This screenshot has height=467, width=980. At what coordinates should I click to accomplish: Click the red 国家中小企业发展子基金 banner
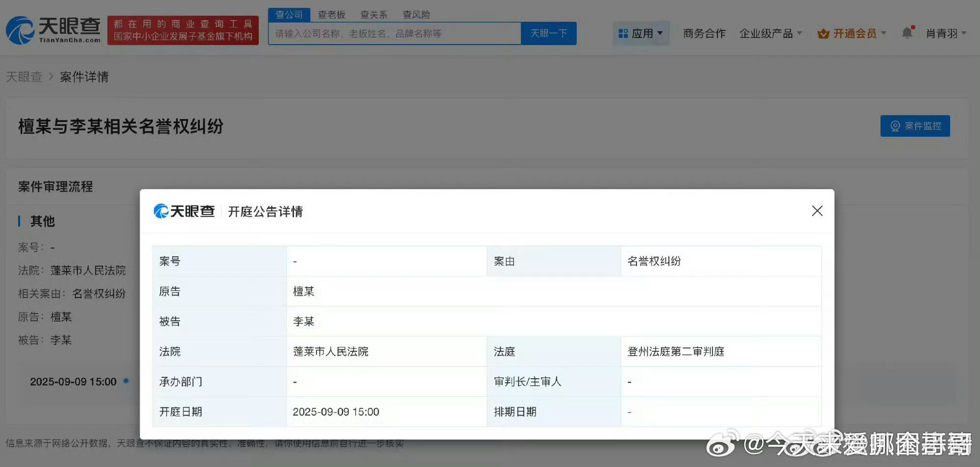click(183, 30)
